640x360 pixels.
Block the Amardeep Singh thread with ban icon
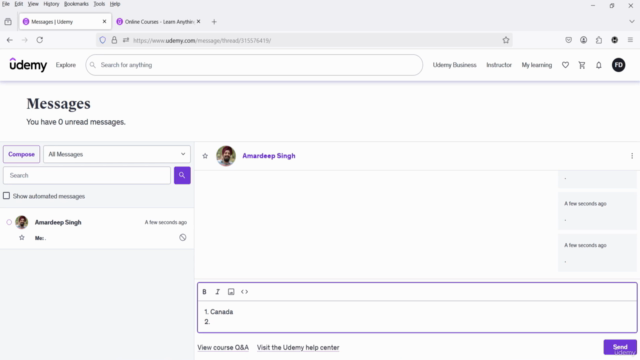tap(182, 238)
